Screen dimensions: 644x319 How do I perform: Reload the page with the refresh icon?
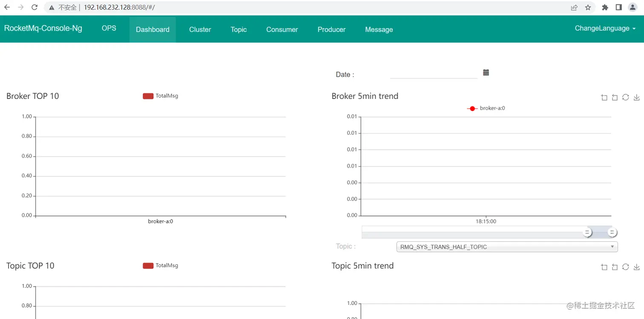pos(34,7)
